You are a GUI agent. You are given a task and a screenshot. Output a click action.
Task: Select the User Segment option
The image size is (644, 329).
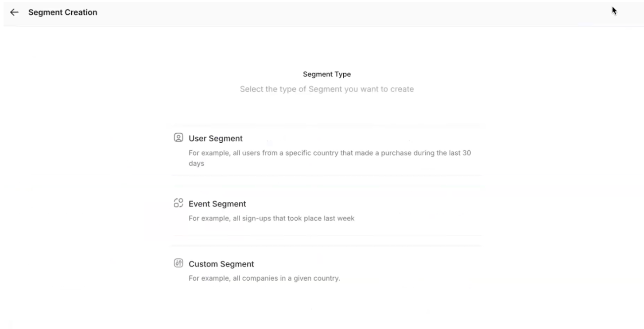coord(326,150)
